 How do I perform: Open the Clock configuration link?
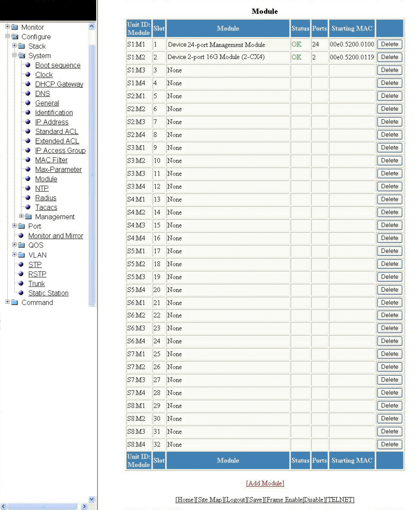[x=44, y=75]
